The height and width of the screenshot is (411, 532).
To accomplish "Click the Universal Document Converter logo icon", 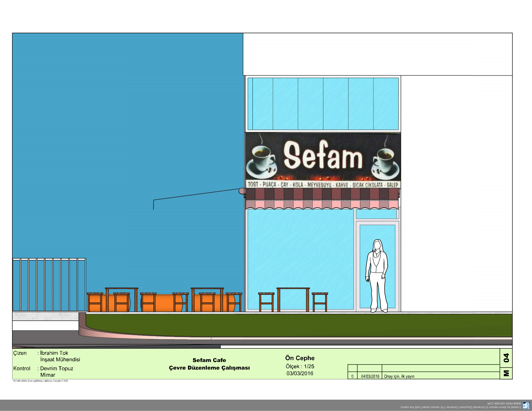I will coord(526,405).
